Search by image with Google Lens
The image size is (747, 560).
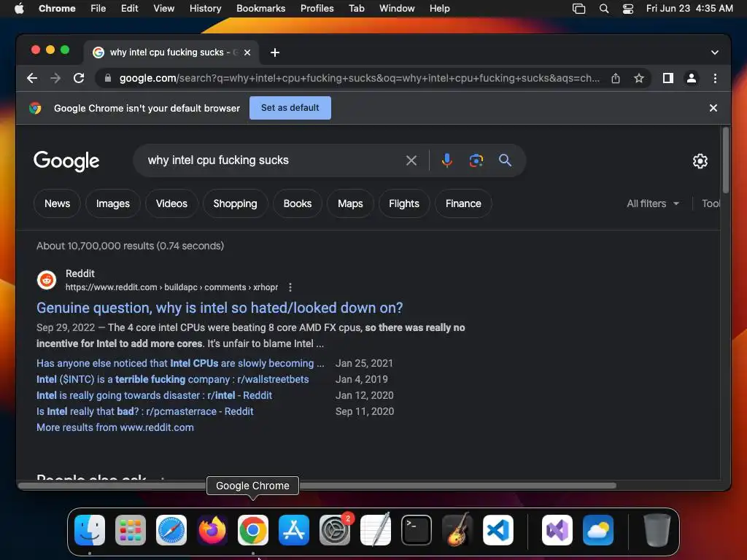click(x=476, y=160)
